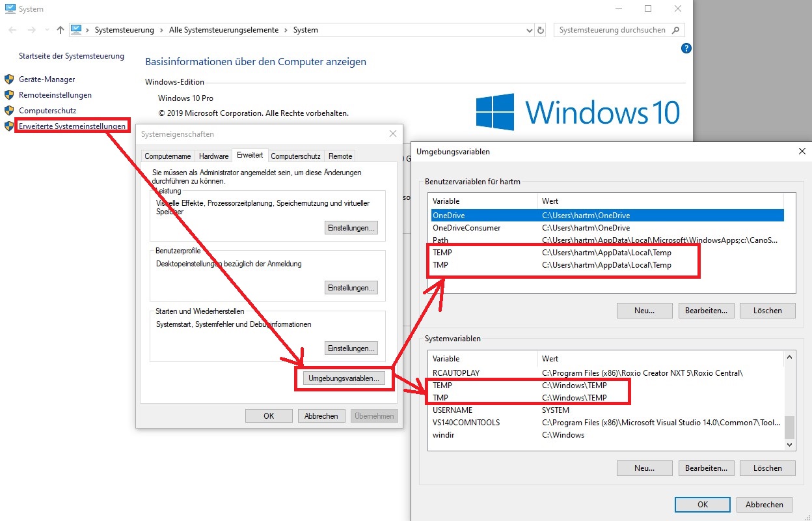
Task: Click the computer icon in address bar
Action: coord(76,30)
